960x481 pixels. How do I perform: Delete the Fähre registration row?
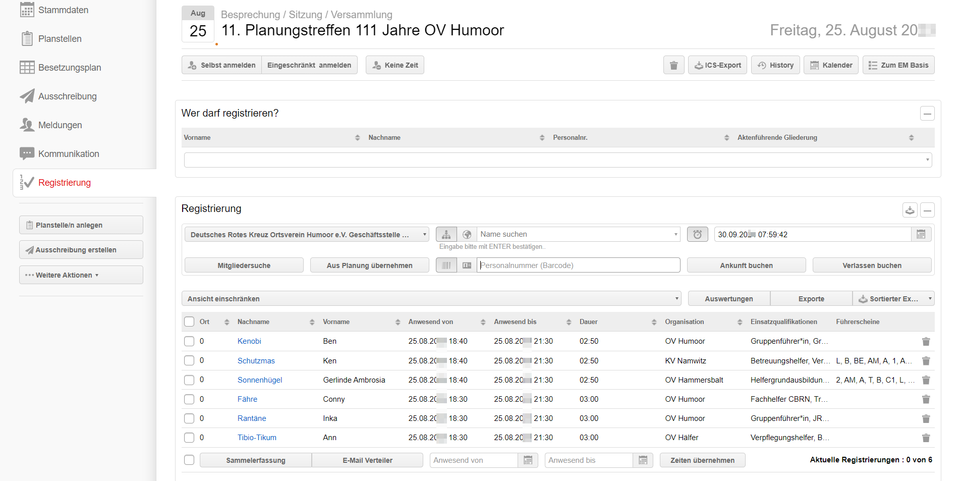coord(926,399)
